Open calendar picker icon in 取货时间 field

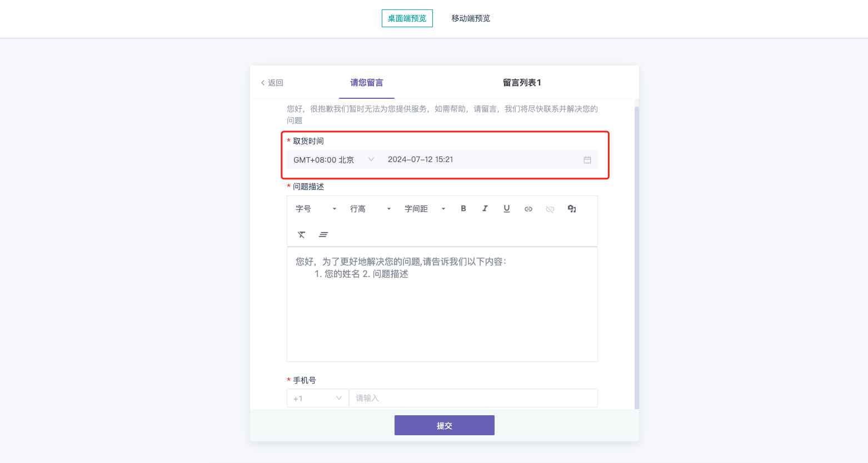point(587,160)
